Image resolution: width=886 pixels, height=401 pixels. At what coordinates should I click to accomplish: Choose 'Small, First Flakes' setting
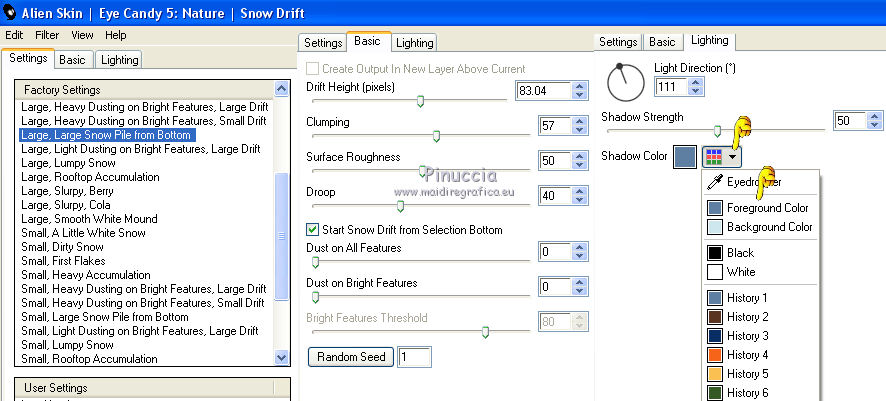pos(63,261)
